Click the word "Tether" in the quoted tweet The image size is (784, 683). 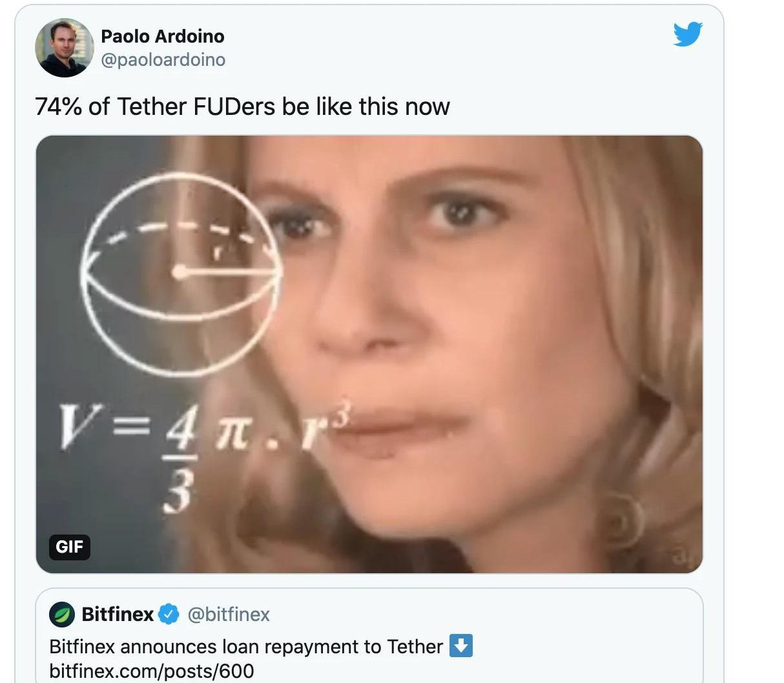coord(415,646)
